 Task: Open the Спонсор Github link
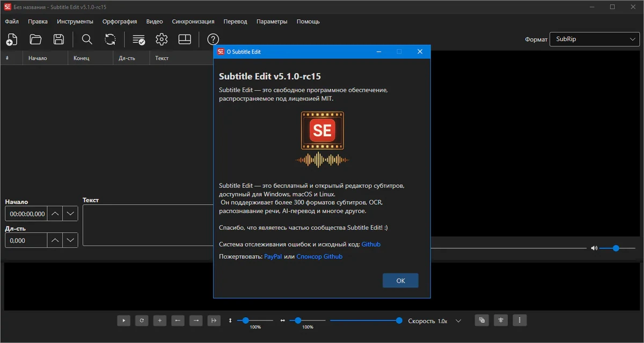[x=319, y=257]
